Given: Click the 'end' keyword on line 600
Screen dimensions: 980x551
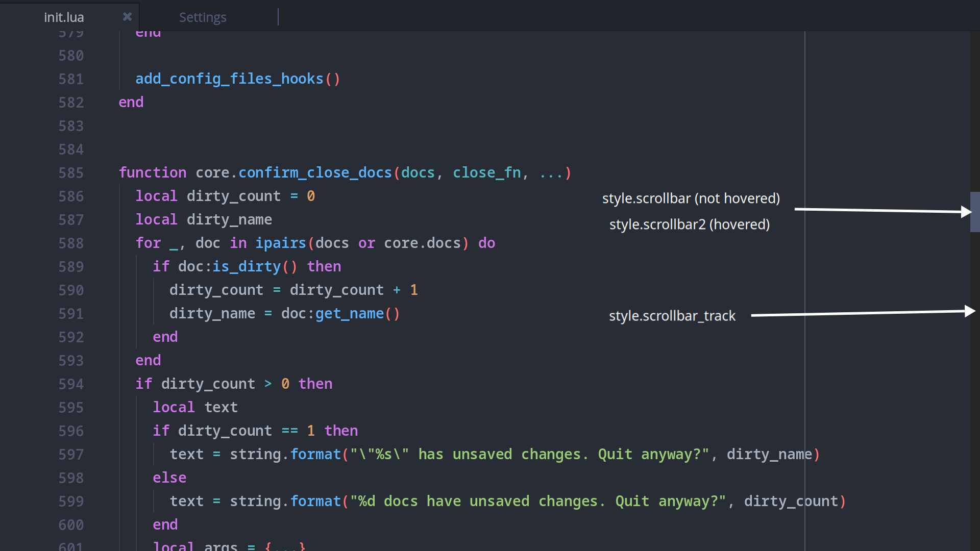Looking at the screenshot, I should point(165,525).
